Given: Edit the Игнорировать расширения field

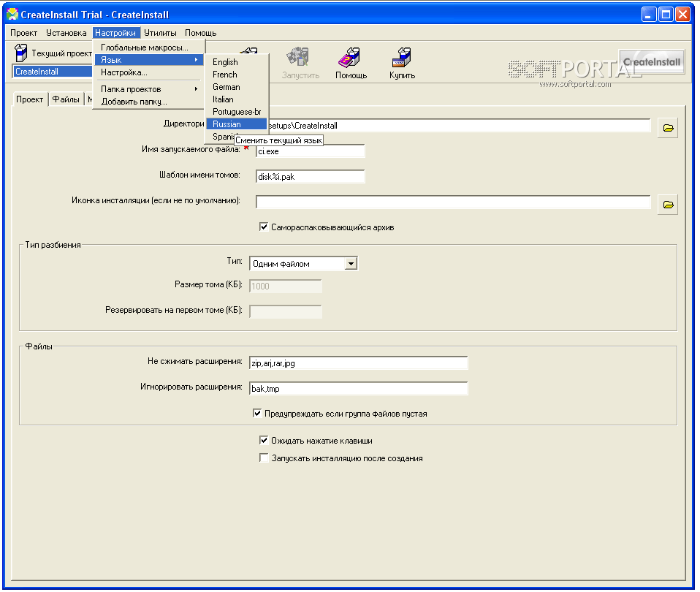Looking at the screenshot, I should (359, 388).
